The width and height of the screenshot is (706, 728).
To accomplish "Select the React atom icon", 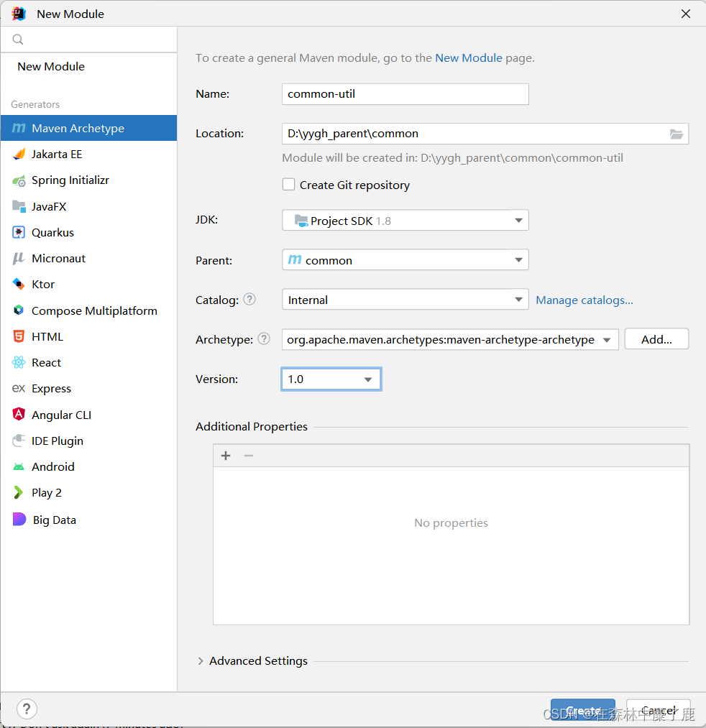I will 19,363.
